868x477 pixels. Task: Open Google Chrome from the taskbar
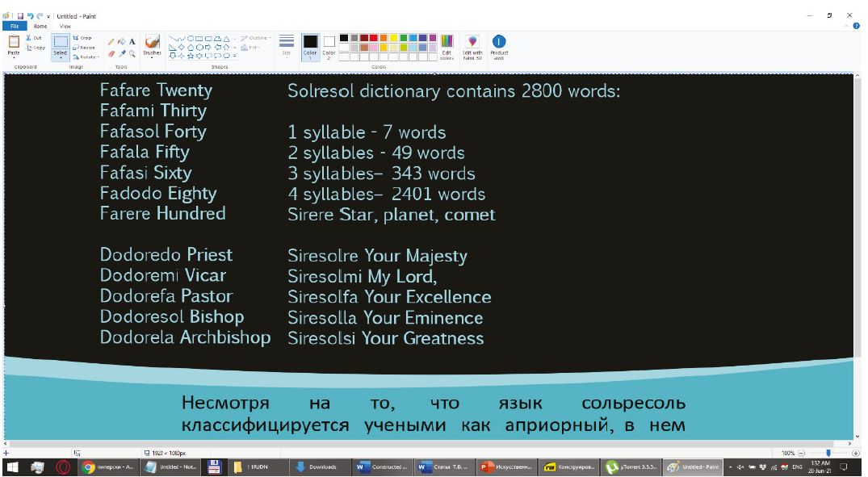(x=87, y=467)
